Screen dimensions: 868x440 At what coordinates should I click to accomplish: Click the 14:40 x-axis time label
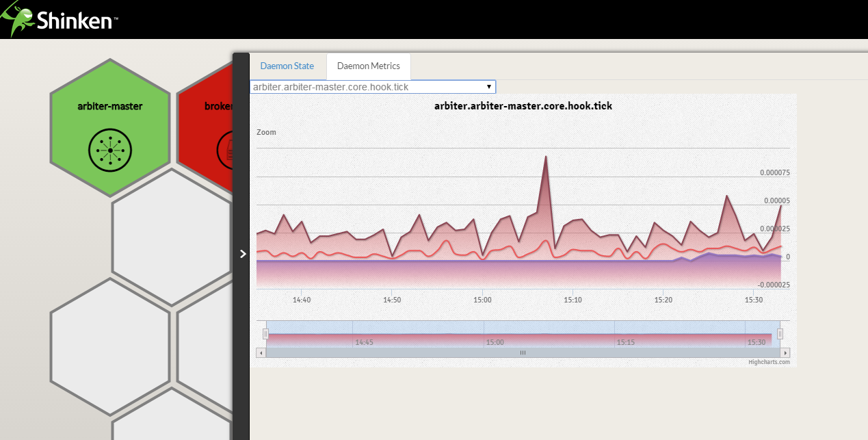coord(302,300)
